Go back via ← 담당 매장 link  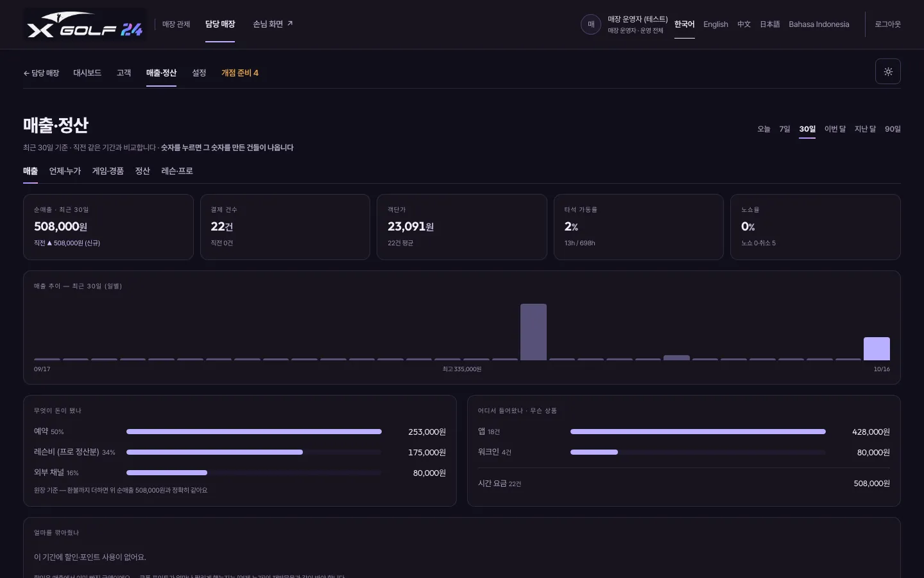pos(41,73)
